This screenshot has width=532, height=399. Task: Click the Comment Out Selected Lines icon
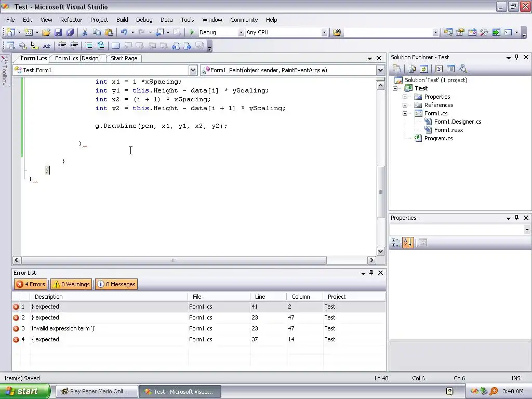88,46
